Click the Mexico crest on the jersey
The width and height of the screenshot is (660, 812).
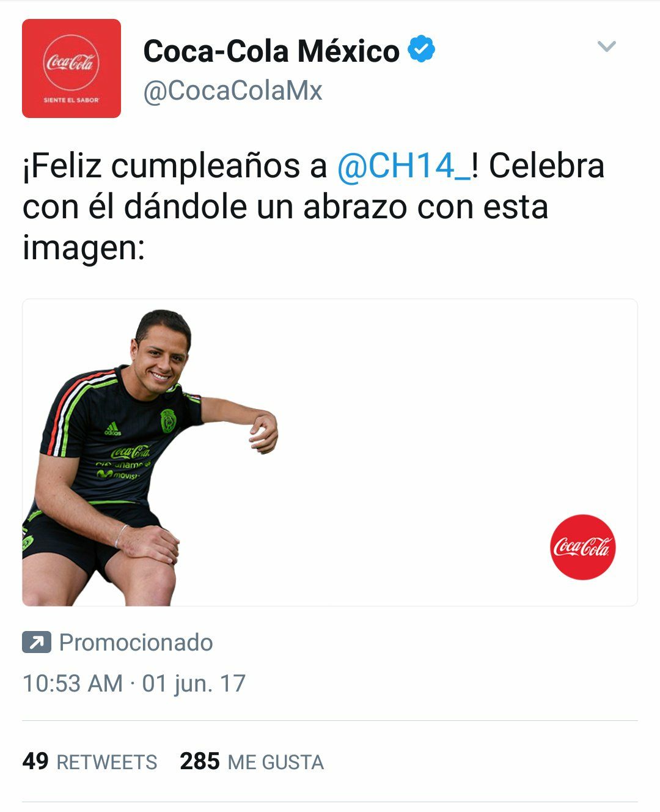(168, 420)
